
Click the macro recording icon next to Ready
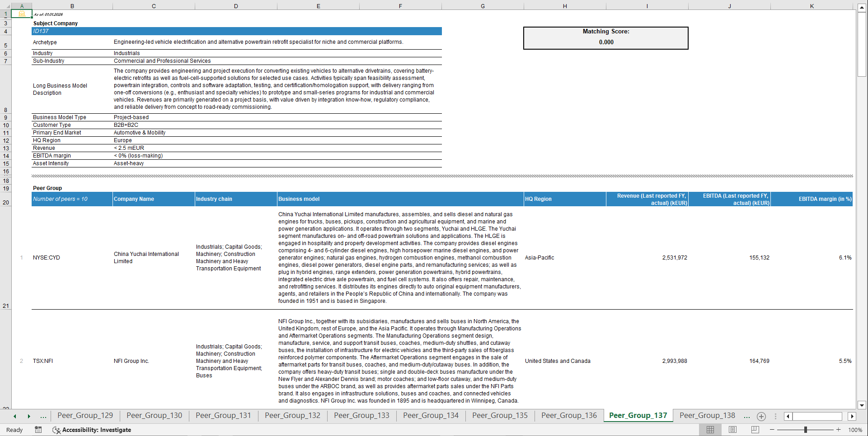click(38, 430)
